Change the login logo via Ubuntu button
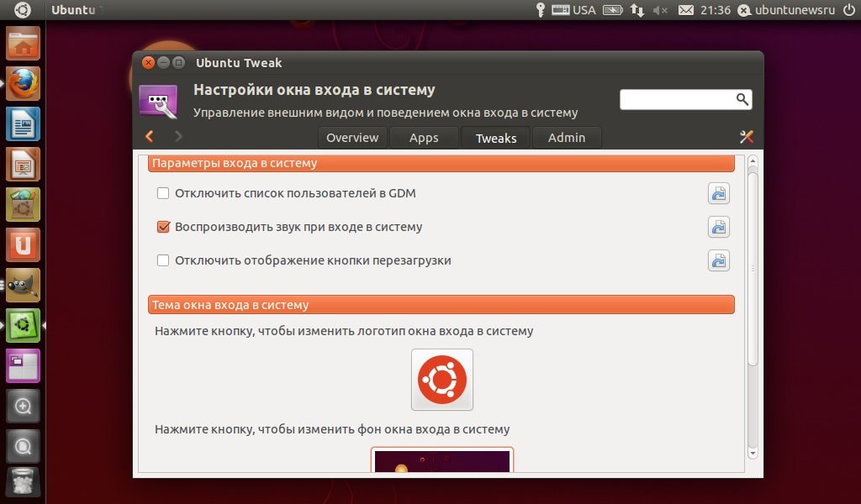The width and height of the screenshot is (861, 504). coord(442,380)
